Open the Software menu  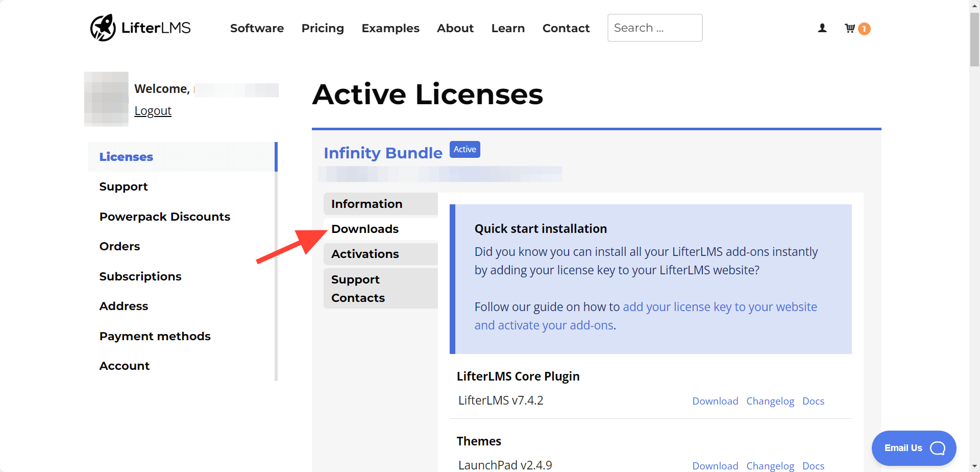click(x=257, y=28)
